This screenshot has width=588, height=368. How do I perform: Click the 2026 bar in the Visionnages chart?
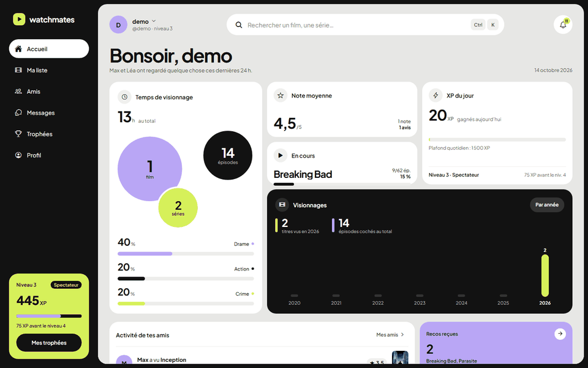pyautogui.click(x=545, y=275)
